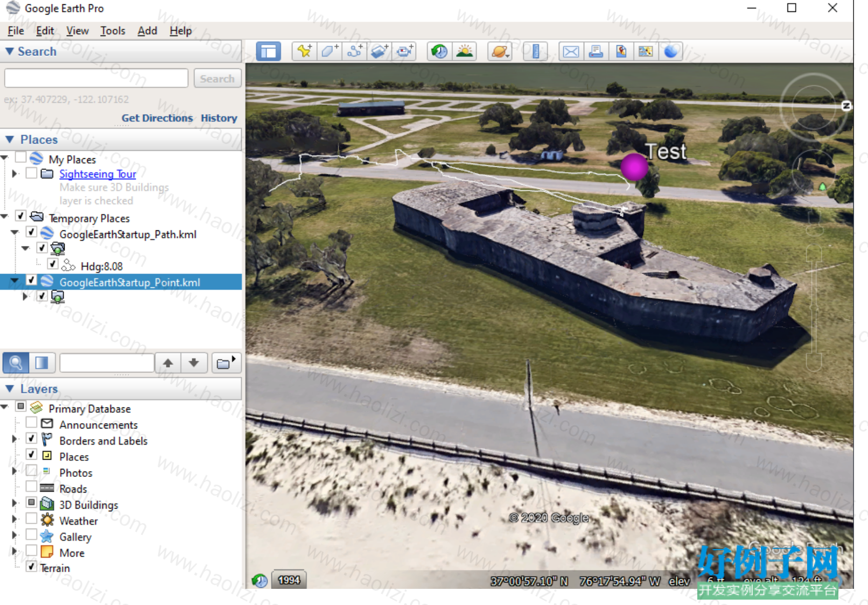Move selected place down in list
Viewport: 868px width, 605px height.
(194, 363)
